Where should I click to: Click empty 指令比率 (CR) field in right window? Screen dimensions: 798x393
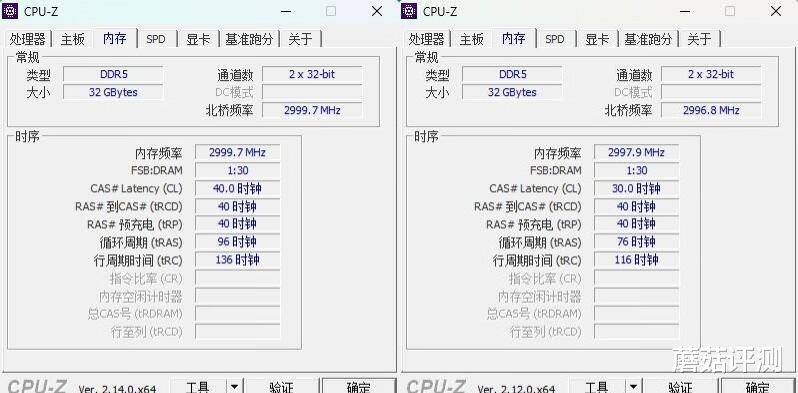(x=637, y=278)
